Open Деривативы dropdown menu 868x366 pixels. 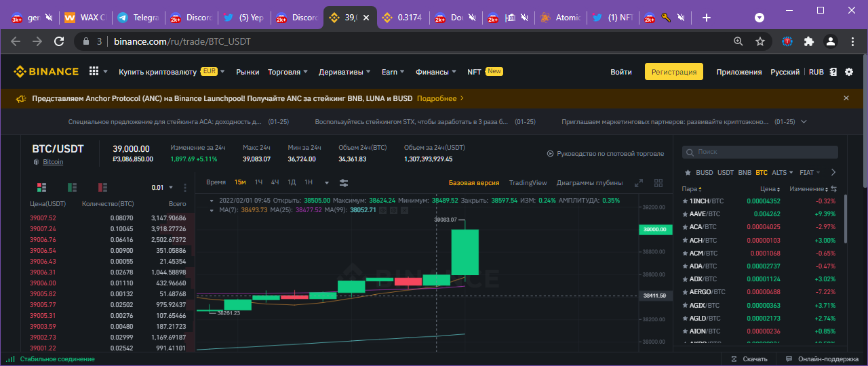pos(344,72)
